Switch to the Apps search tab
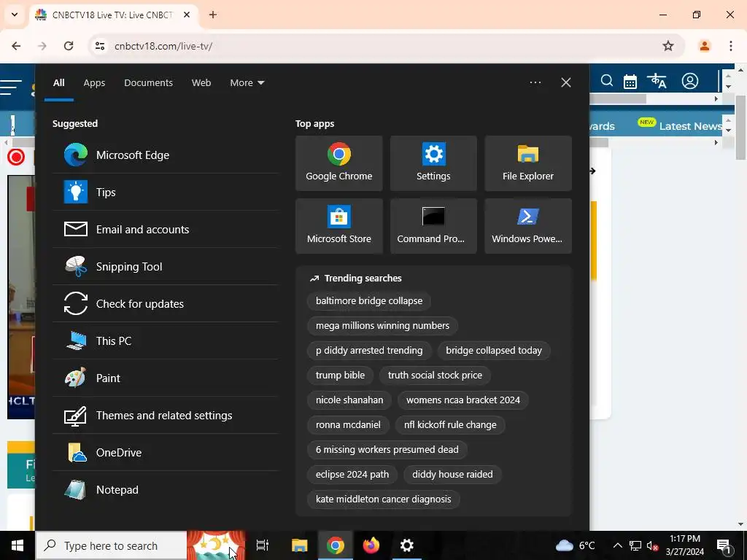 (x=94, y=83)
